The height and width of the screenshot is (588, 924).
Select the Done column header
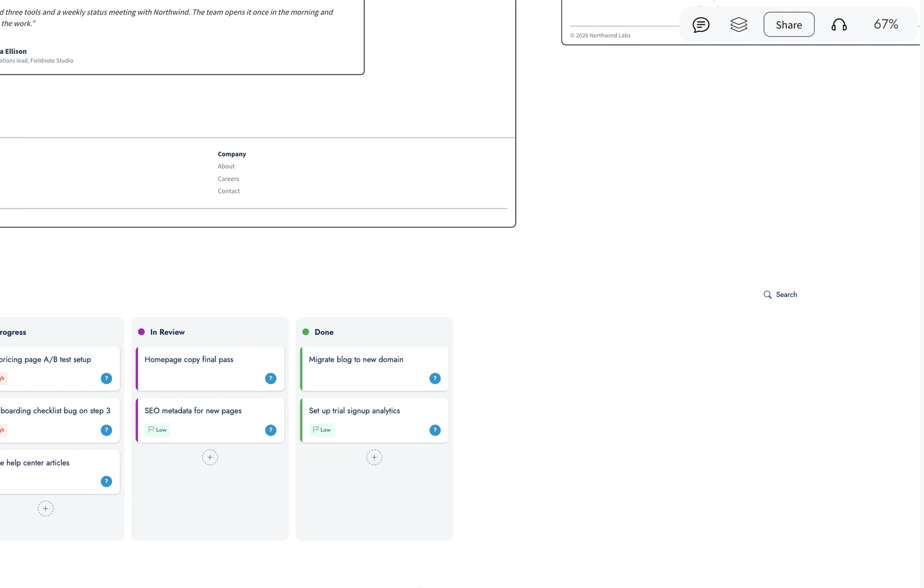pyautogui.click(x=324, y=332)
